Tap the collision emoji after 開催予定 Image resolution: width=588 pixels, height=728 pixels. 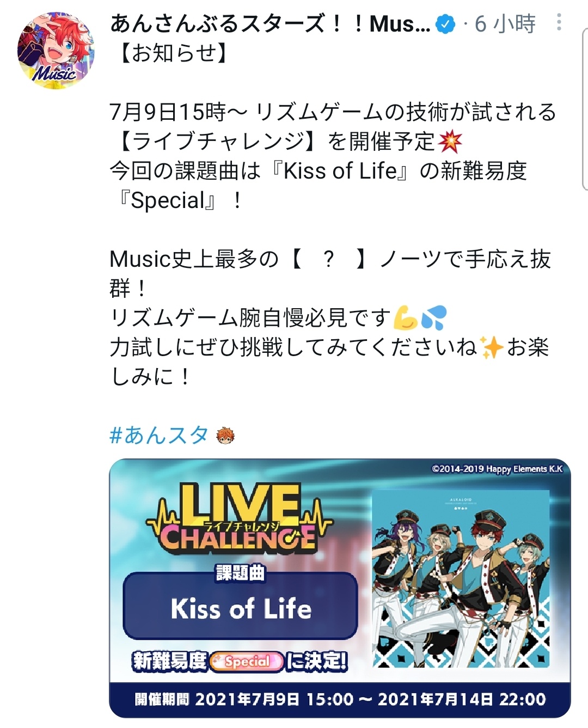pos(450,142)
